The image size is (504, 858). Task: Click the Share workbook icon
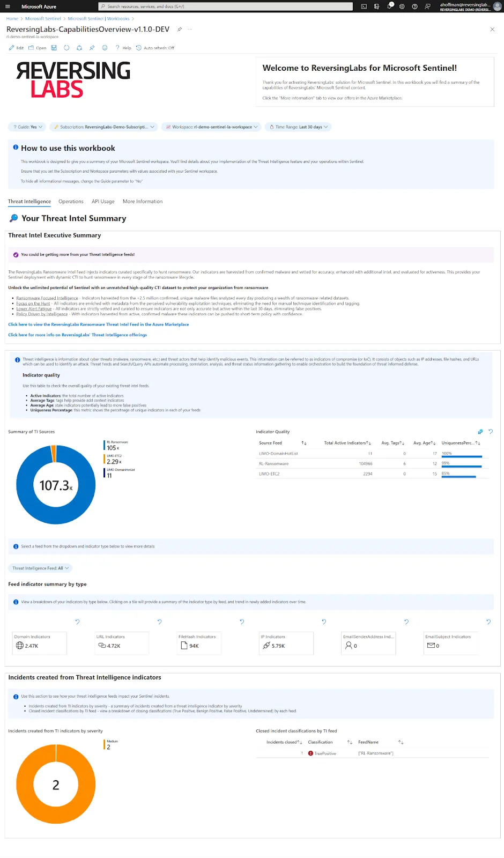pos(79,48)
